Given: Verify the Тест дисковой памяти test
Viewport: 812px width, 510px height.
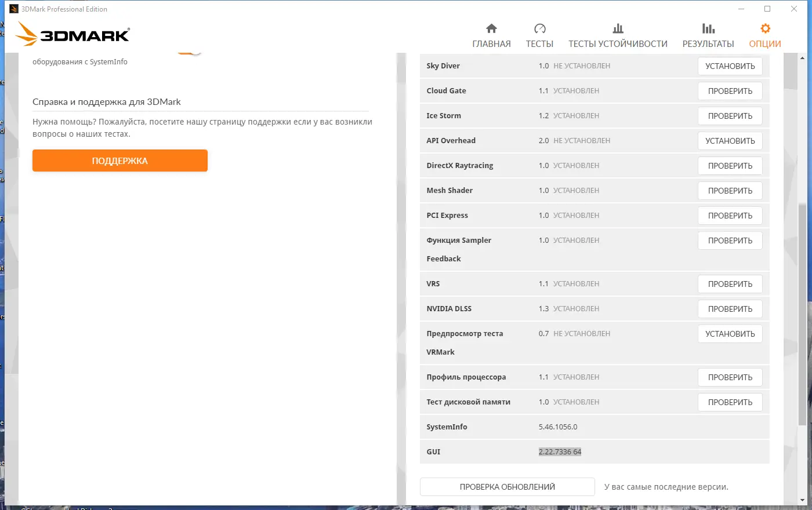Looking at the screenshot, I should (x=730, y=402).
